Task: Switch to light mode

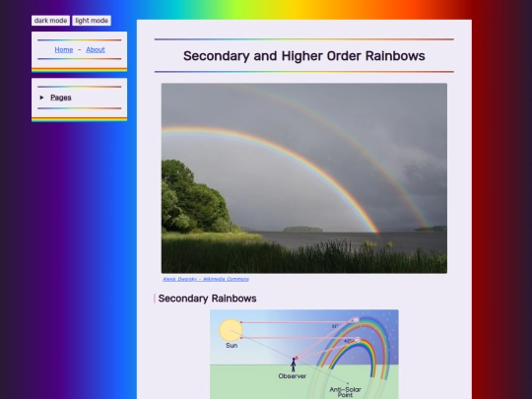Action: point(92,21)
